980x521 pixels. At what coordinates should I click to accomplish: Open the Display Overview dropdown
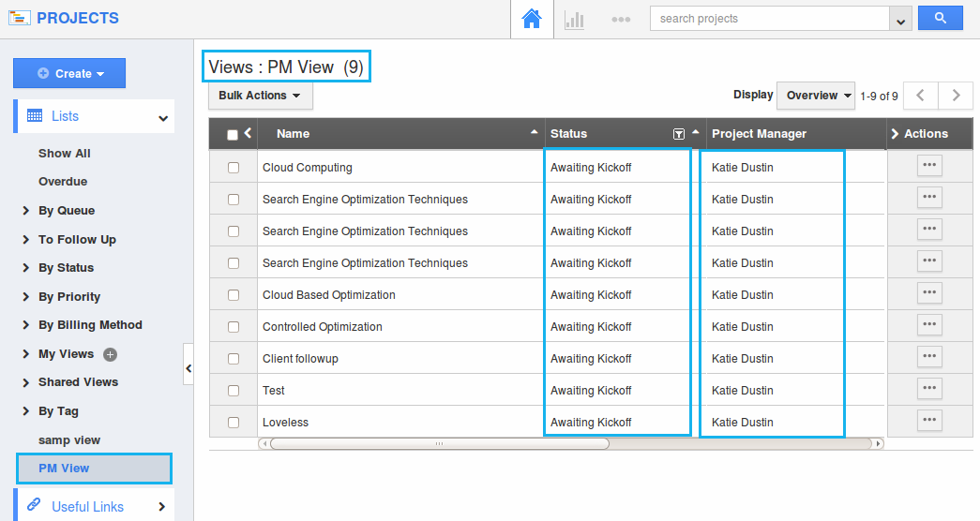(x=816, y=96)
